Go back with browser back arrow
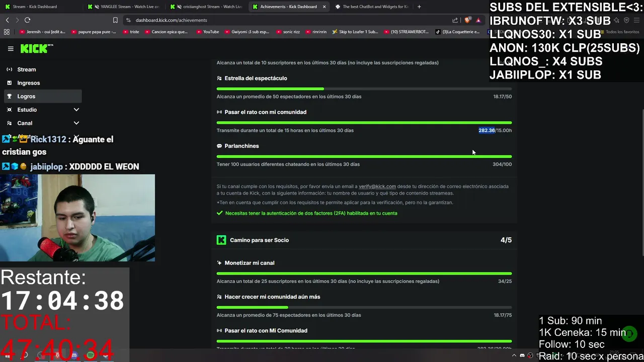The image size is (644, 362). (7, 20)
